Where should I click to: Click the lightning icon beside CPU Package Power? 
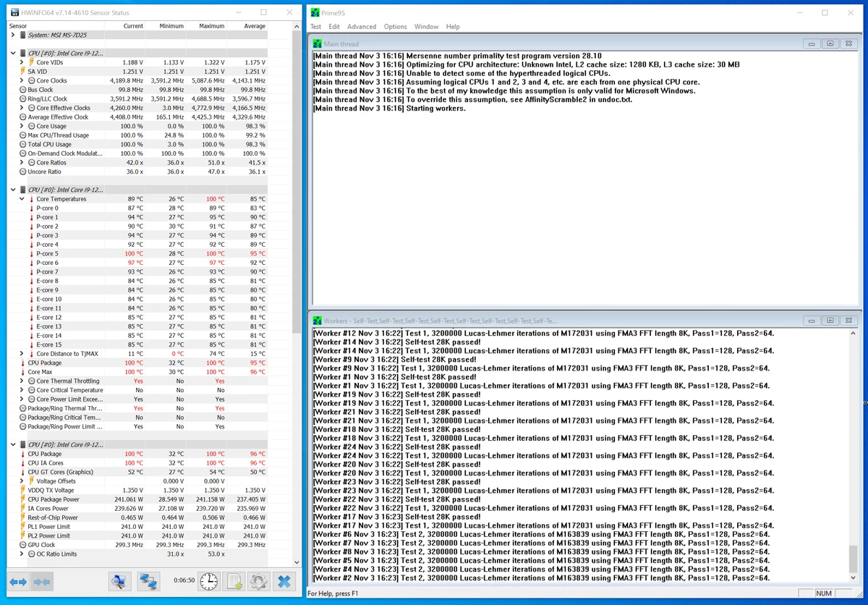pos(22,499)
